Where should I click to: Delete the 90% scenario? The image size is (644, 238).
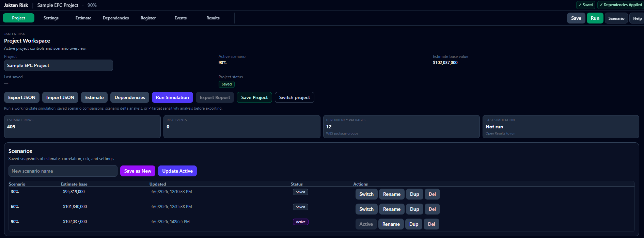431,224
